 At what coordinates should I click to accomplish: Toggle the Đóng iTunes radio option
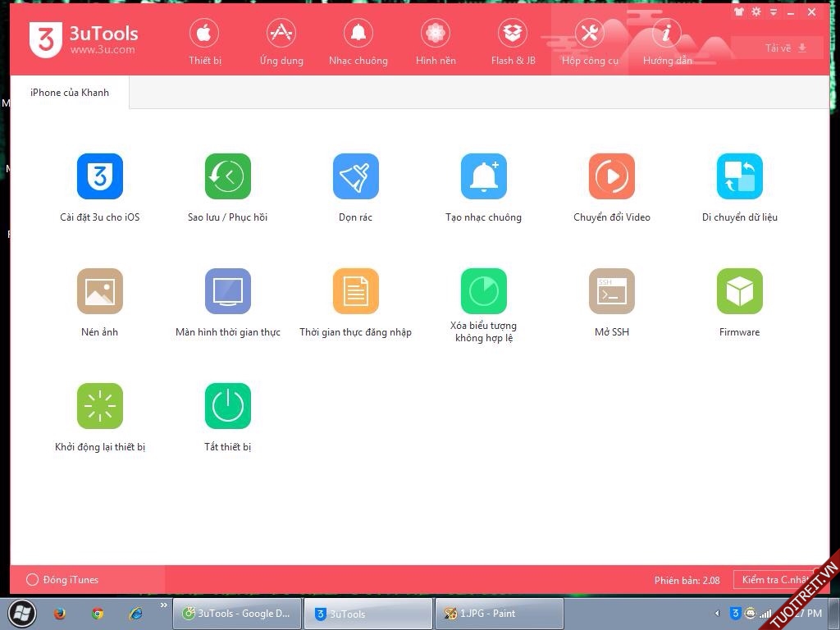(33, 580)
